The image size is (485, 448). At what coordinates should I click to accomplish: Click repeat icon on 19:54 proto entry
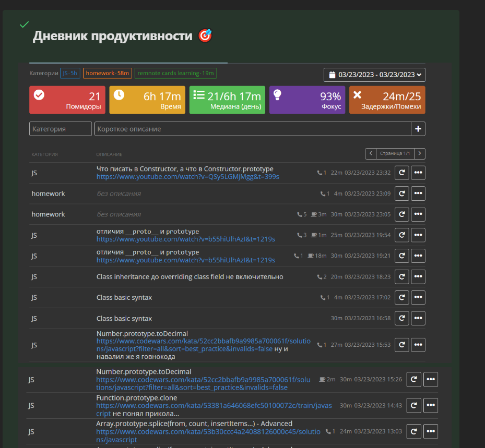pos(401,235)
